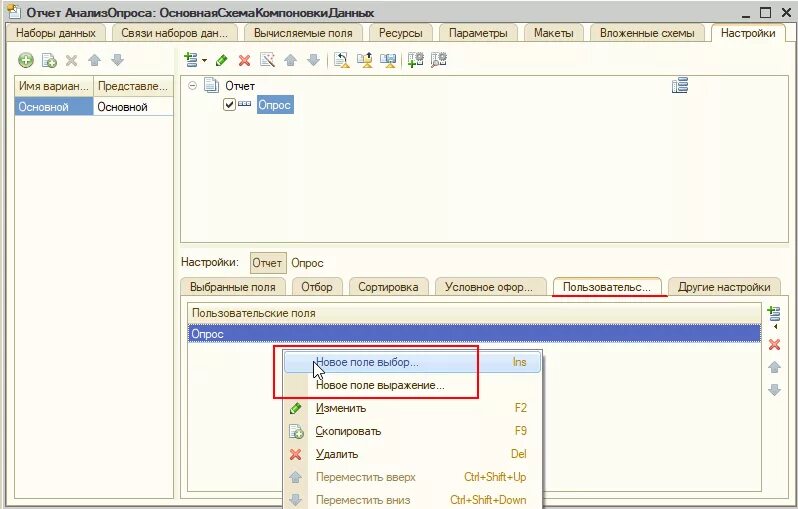The height and width of the screenshot is (509, 798).
Task: Switch to the Параметры tab
Action: (x=478, y=33)
